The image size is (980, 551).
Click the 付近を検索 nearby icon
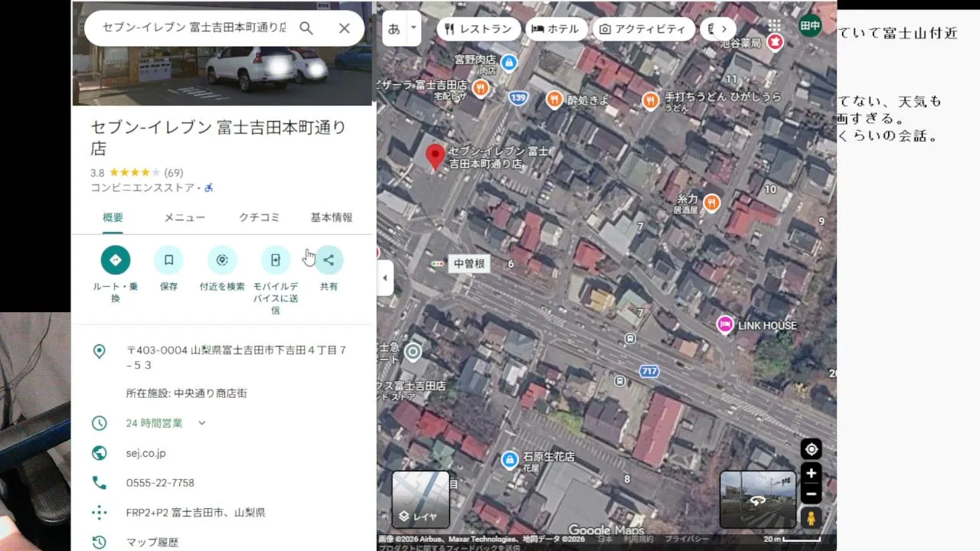click(222, 260)
